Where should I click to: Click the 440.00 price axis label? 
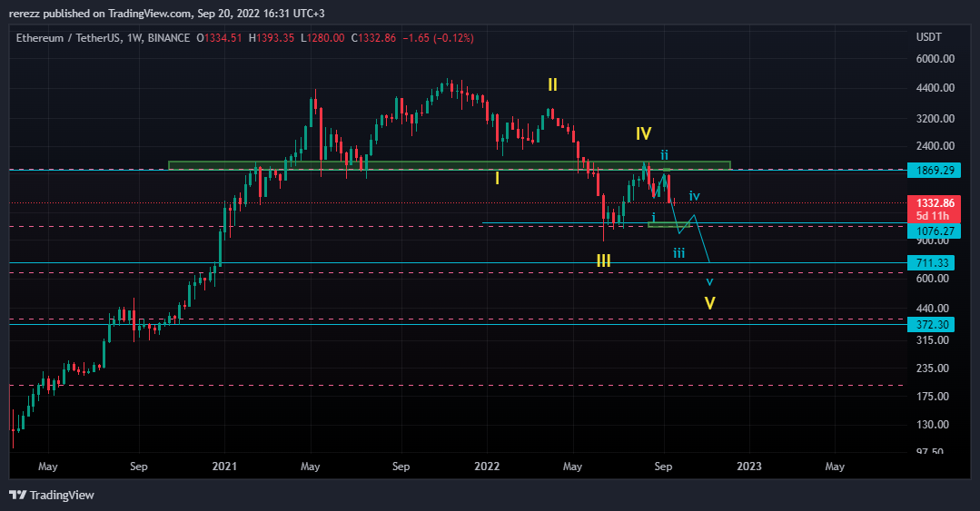tap(932, 309)
